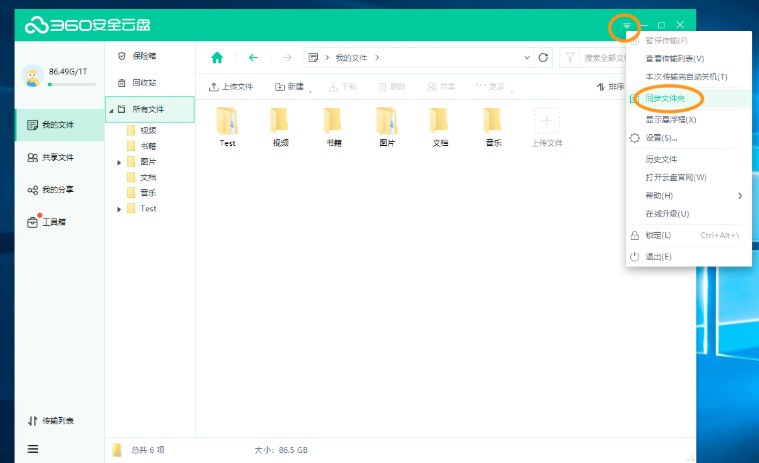Open the 回收站 recycle bin
This screenshot has height=463, width=759.
(x=143, y=82)
